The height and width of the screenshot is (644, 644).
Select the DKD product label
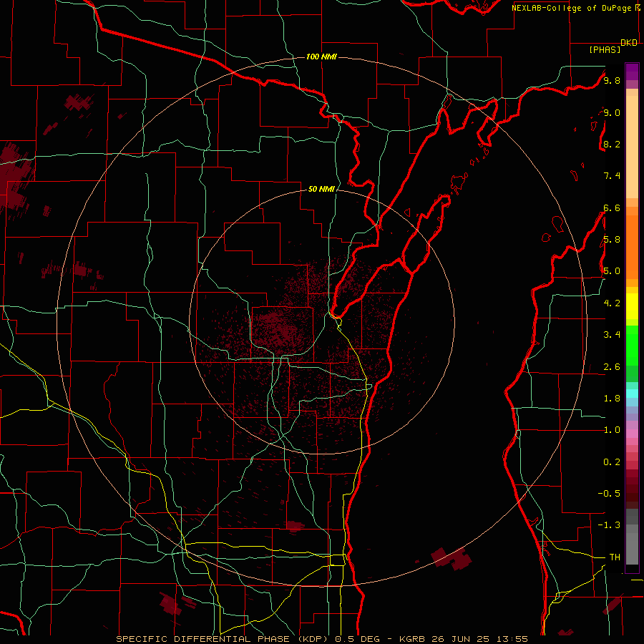tap(629, 43)
